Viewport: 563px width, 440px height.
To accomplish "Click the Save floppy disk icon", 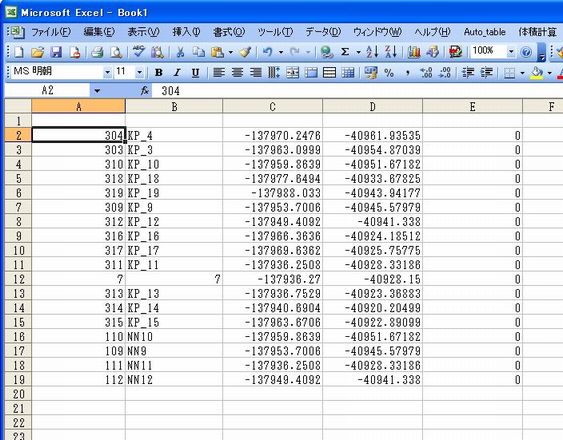I will pos(56,52).
